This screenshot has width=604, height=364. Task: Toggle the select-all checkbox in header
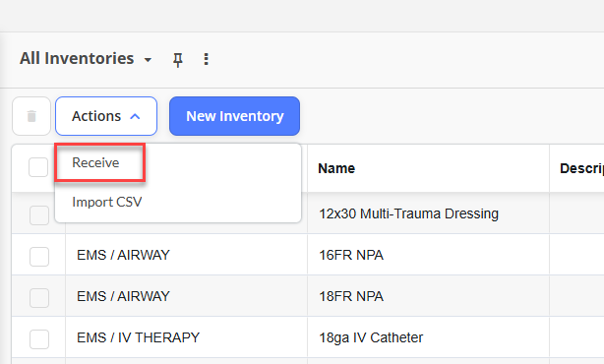click(38, 167)
